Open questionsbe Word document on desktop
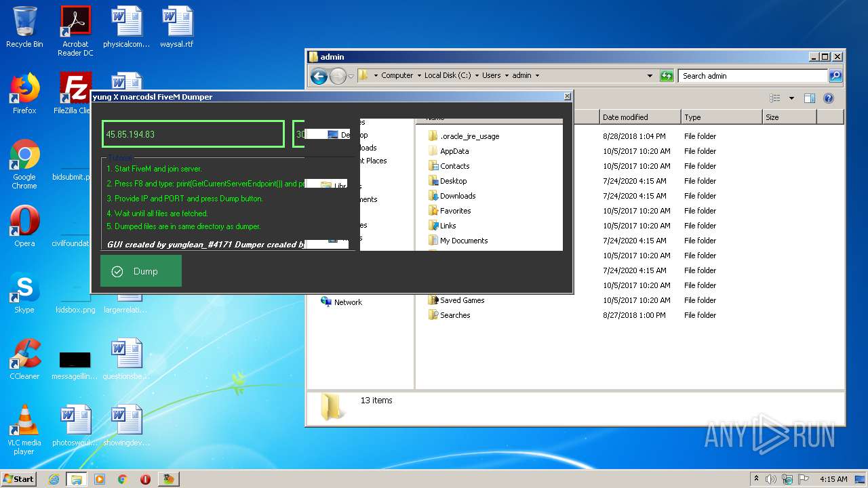The image size is (868, 488). click(126, 359)
